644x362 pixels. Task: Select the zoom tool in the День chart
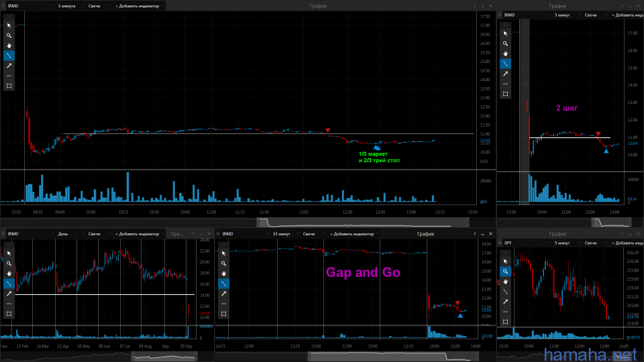[x=9, y=263]
